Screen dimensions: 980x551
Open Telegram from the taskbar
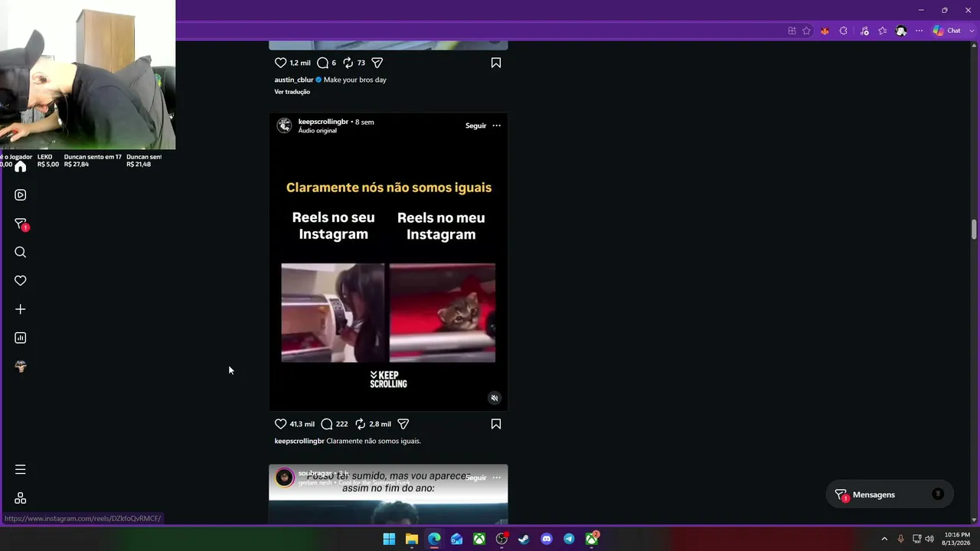(569, 539)
